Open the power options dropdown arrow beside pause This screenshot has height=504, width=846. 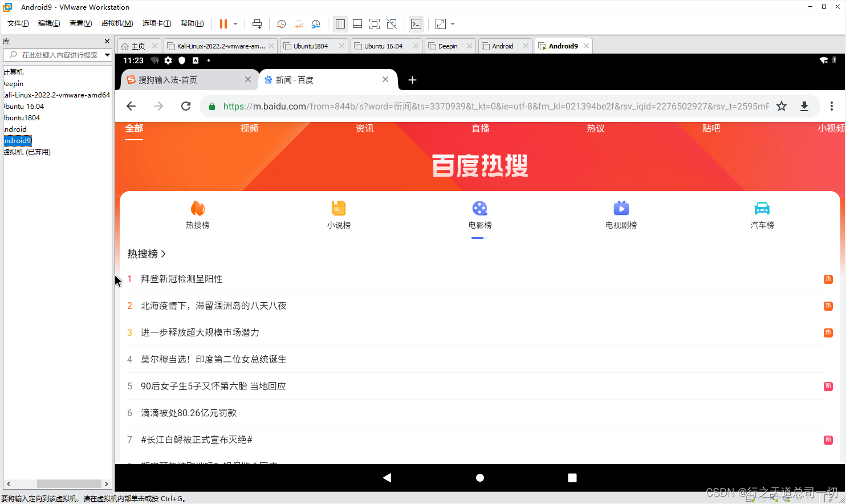(x=235, y=24)
